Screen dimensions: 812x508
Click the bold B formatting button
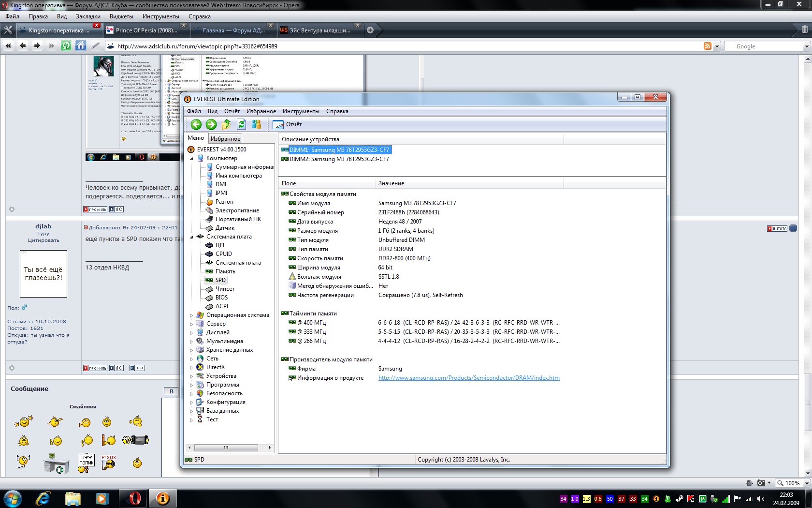(171, 391)
